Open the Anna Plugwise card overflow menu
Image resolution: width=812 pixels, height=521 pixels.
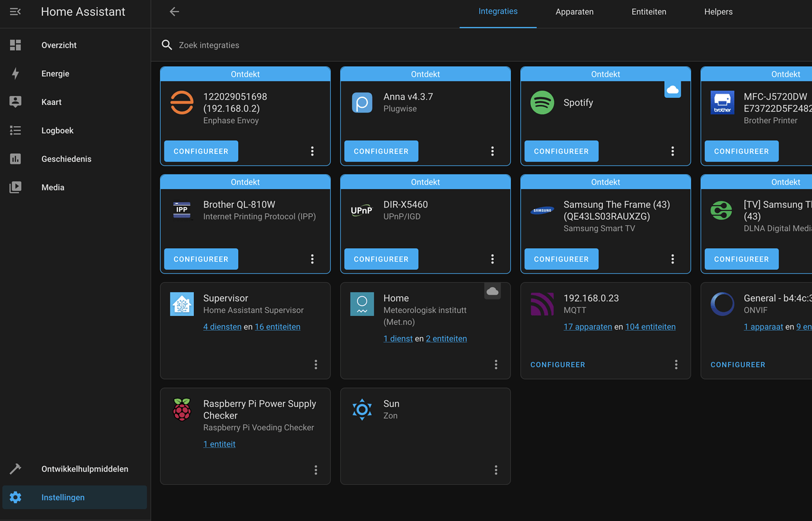493,151
